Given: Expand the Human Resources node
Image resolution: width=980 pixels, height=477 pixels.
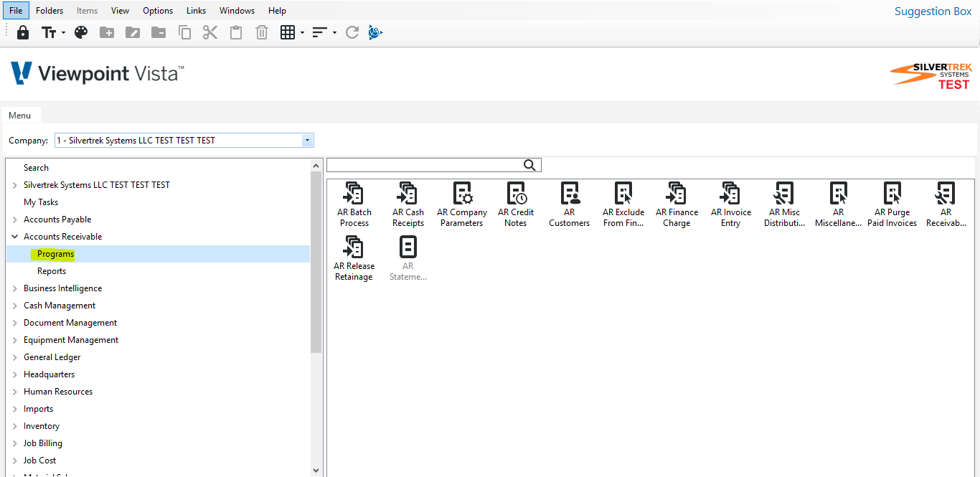Looking at the screenshot, I should [15, 392].
